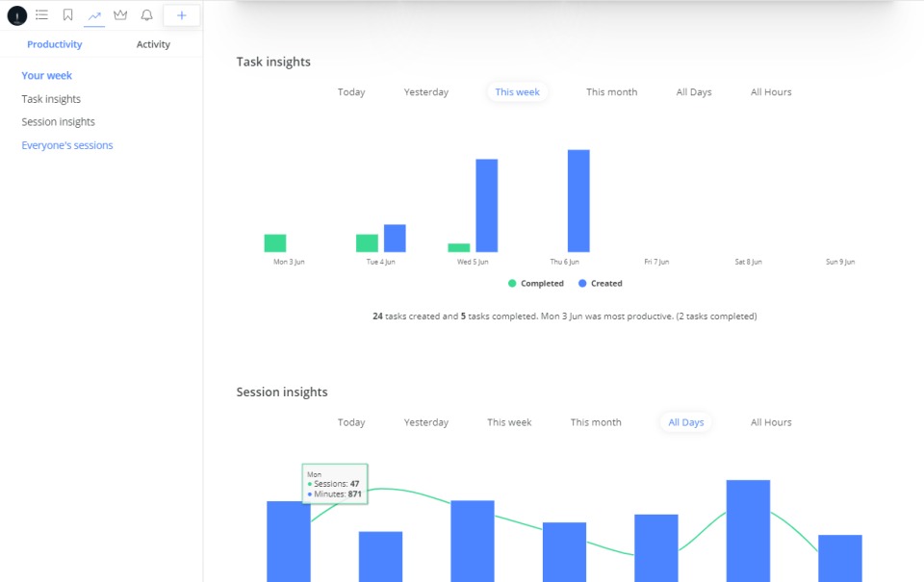Go to Task insights in sidebar
Screen dimensions: 924x582
coord(51,99)
